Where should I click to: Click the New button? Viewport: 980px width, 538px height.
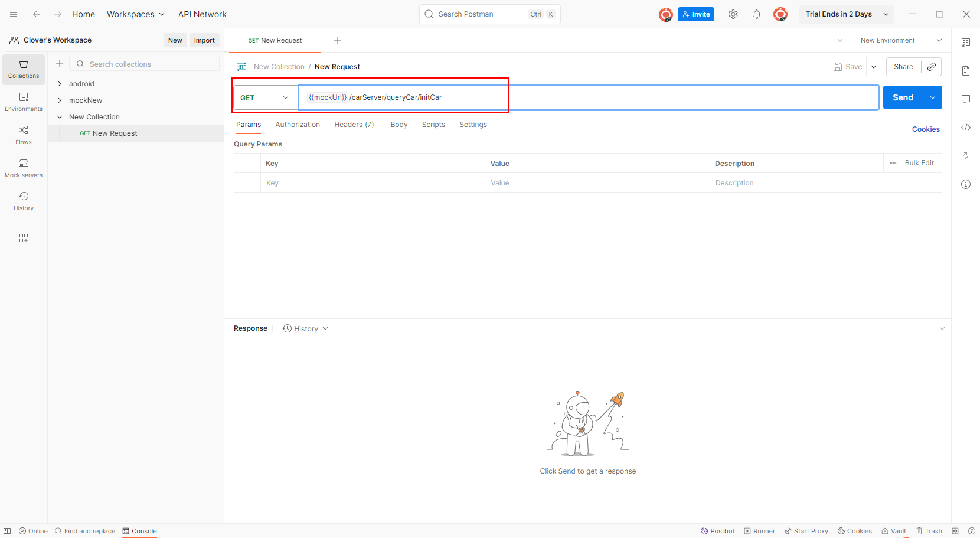pyautogui.click(x=175, y=40)
